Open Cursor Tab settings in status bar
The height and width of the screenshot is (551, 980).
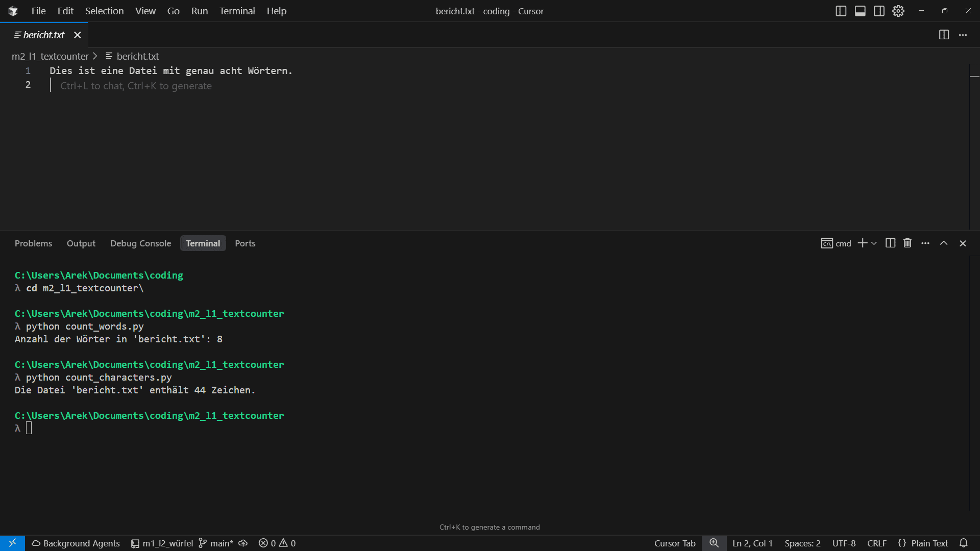[674, 543]
